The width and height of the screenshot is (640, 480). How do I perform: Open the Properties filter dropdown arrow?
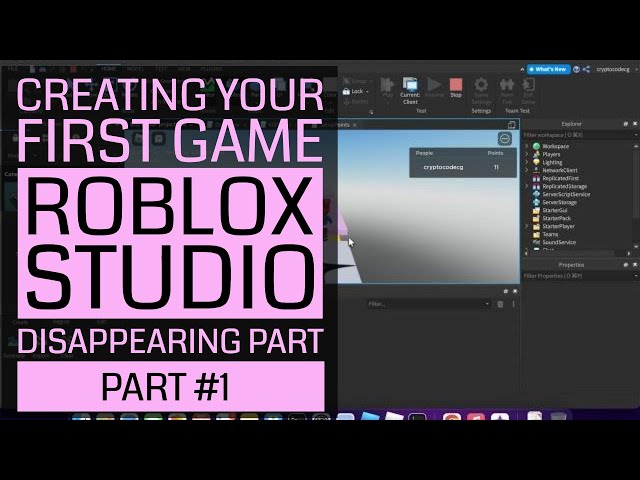636,276
